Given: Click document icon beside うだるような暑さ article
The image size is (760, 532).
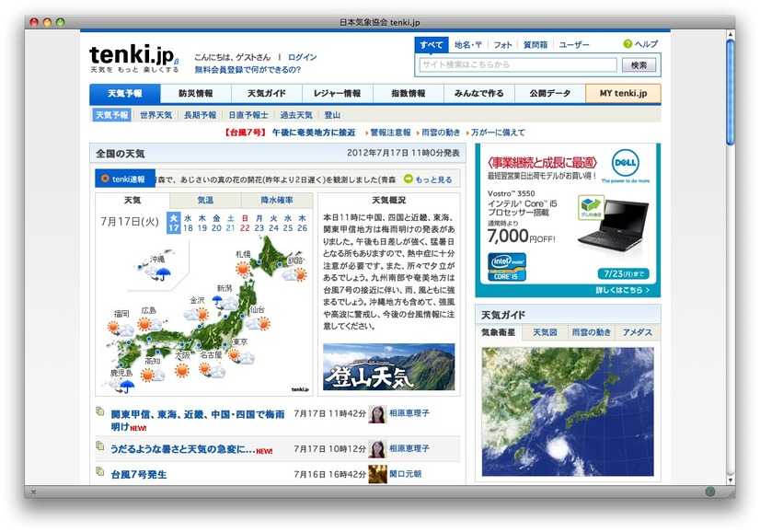Looking at the screenshot, I should pos(100,446).
